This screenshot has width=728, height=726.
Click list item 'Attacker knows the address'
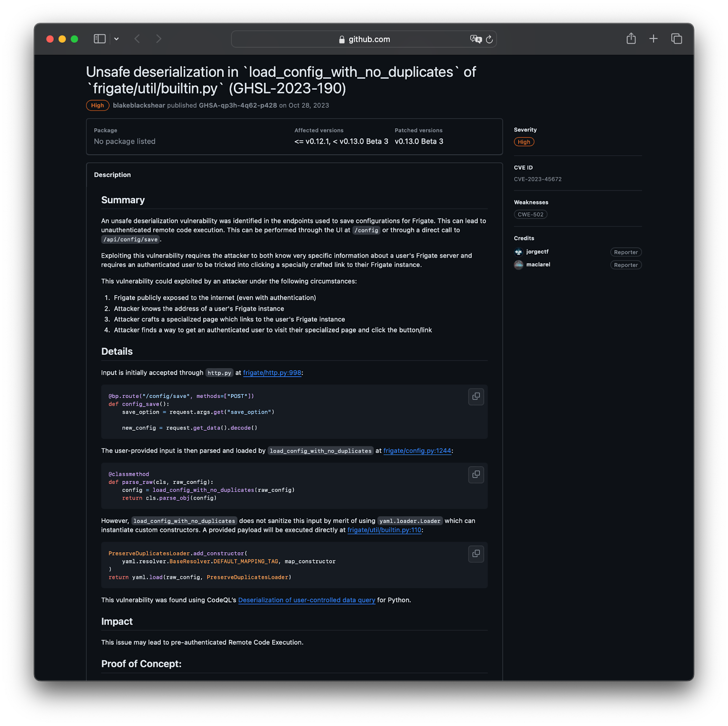tap(199, 309)
